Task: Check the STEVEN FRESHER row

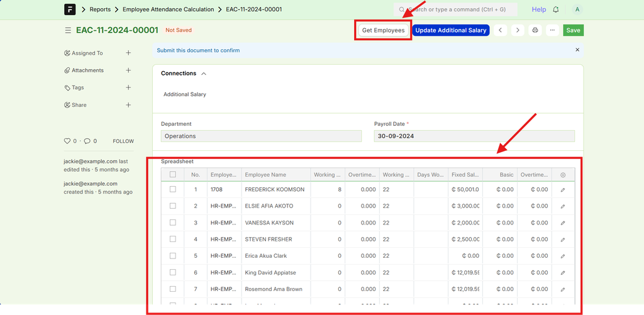Action: tap(173, 239)
